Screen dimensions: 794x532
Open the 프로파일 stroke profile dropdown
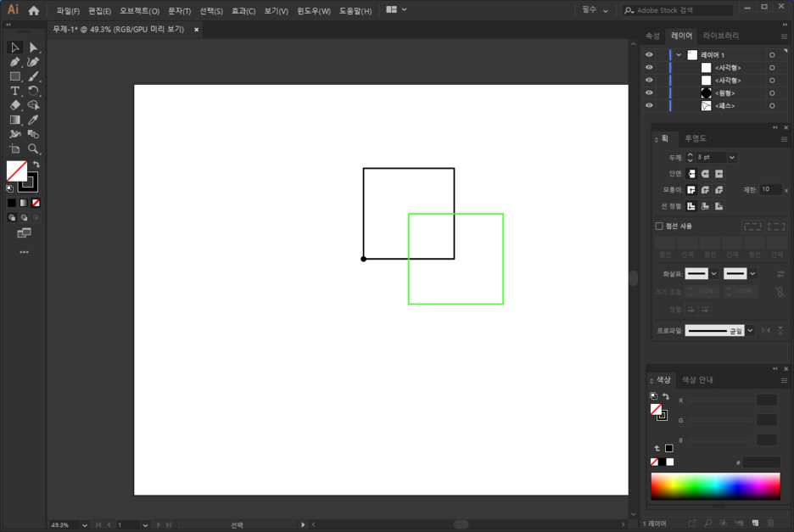click(x=750, y=331)
